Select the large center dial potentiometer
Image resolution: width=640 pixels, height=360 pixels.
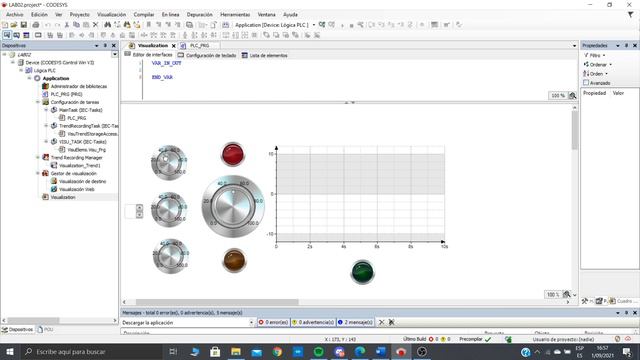coord(233,206)
